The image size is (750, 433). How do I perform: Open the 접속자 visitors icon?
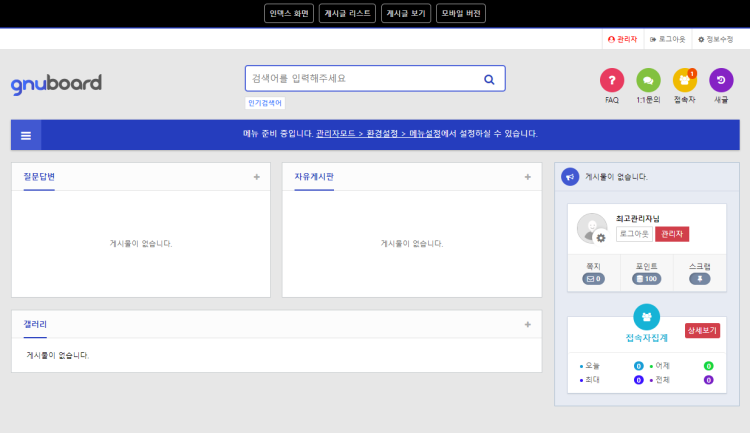[x=685, y=80]
